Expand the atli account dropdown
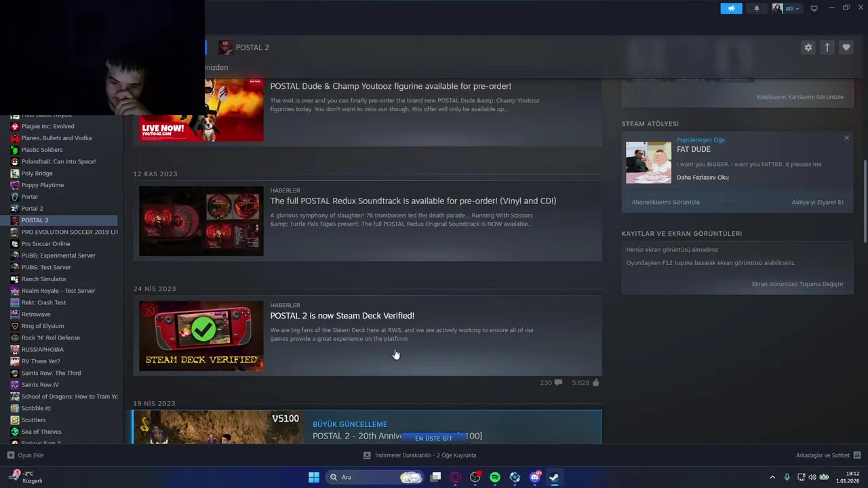868x488 pixels. coord(792,9)
